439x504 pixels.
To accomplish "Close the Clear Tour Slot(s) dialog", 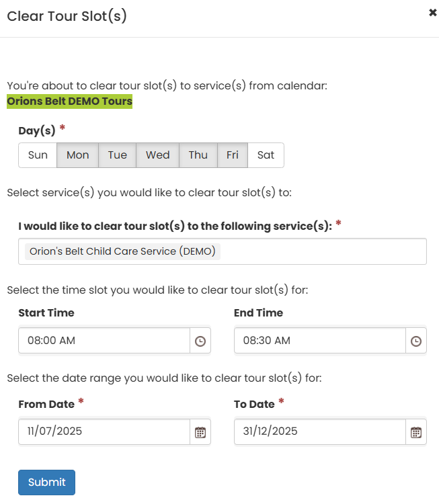I will coord(432,13).
